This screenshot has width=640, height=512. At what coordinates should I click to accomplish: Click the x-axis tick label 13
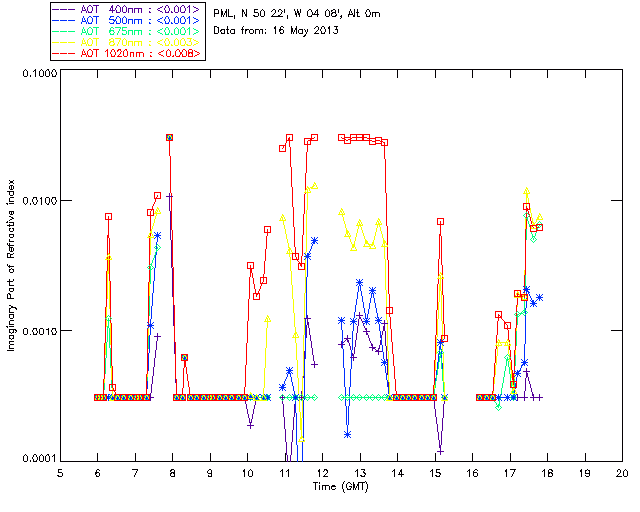pyautogui.click(x=360, y=473)
